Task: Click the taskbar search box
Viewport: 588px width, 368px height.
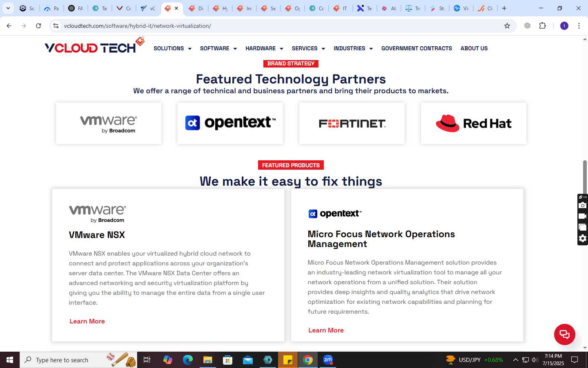Action: pyautogui.click(x=78, y=360)
